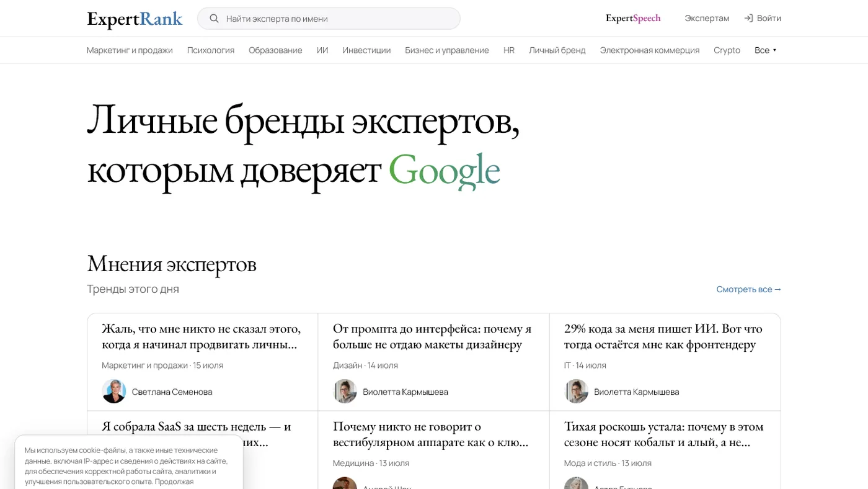Expand the Все categories dropdown

tap(766, 50)
